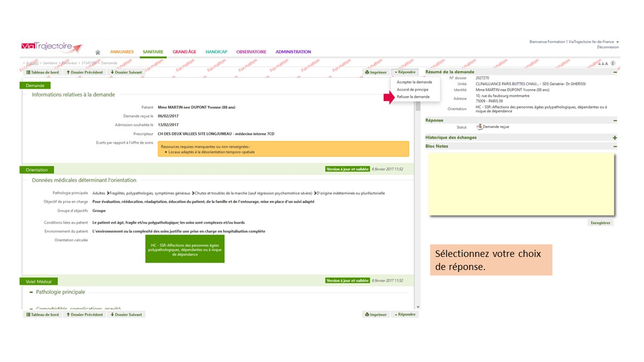Open the bottom Répondre dropdown
The height and width of the screenshot is (362, 644).
click(x=405, y=315)
